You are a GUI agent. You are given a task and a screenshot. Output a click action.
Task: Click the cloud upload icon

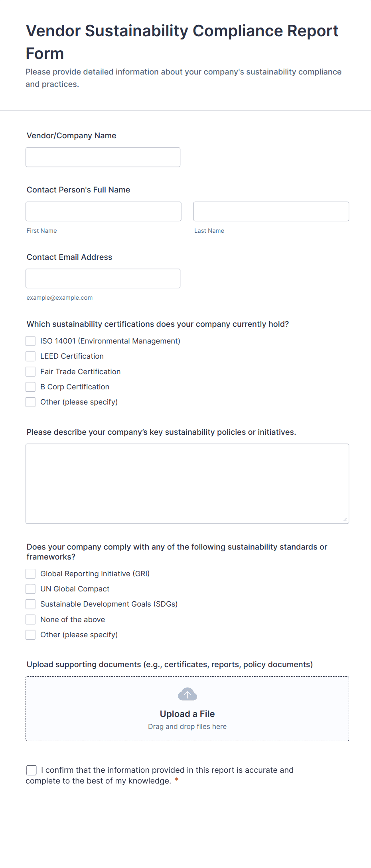click(x=187, y=694)
